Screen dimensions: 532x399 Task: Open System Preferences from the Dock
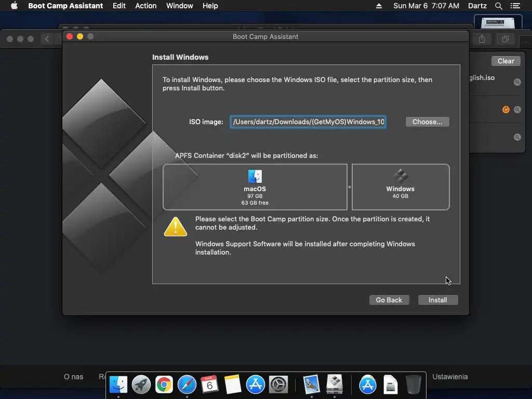pos(278,385)
